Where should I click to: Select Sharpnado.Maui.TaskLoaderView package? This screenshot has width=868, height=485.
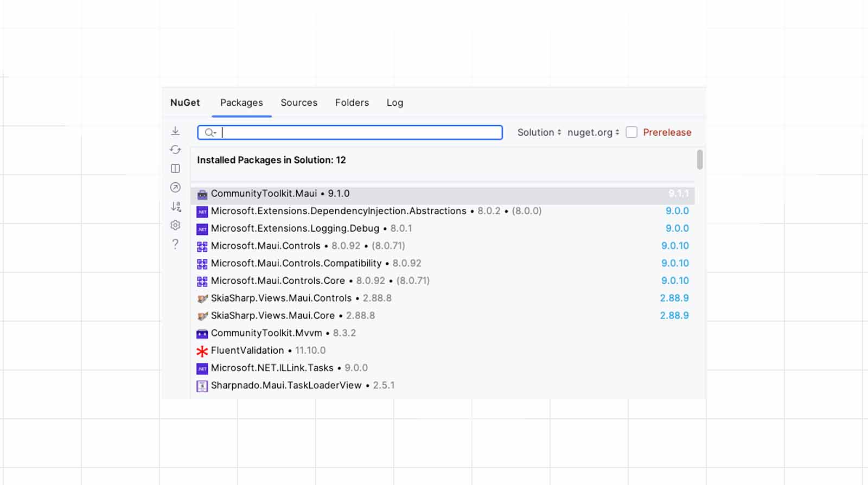(x=443, y=385)
